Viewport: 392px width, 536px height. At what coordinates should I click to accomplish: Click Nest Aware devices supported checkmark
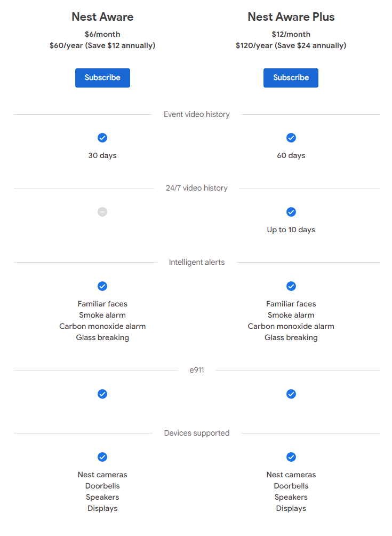pos(102,457)
